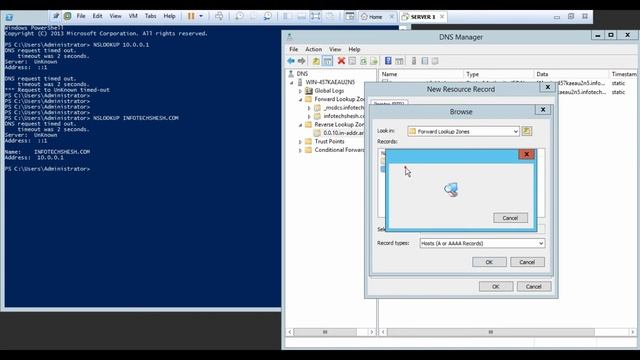Image resolution: width=640 pixels, height=360 pixels.
Task: Click the properties icon next to delete
Action: click(x=352, y=61)
